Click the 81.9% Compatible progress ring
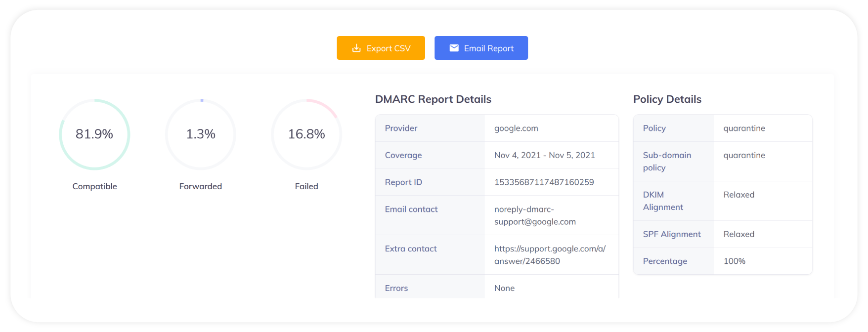 (x=94, y=134)
